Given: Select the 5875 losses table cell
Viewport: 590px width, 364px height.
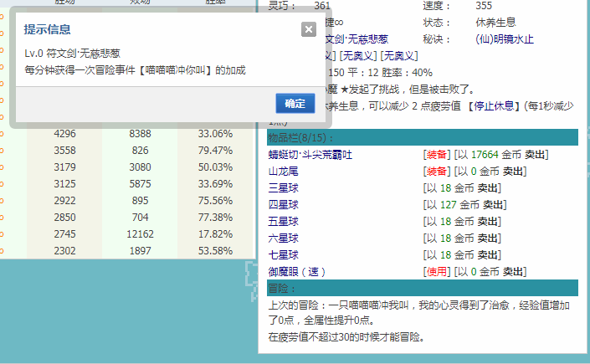Looking at the screenshot, I should pos(140,184).
